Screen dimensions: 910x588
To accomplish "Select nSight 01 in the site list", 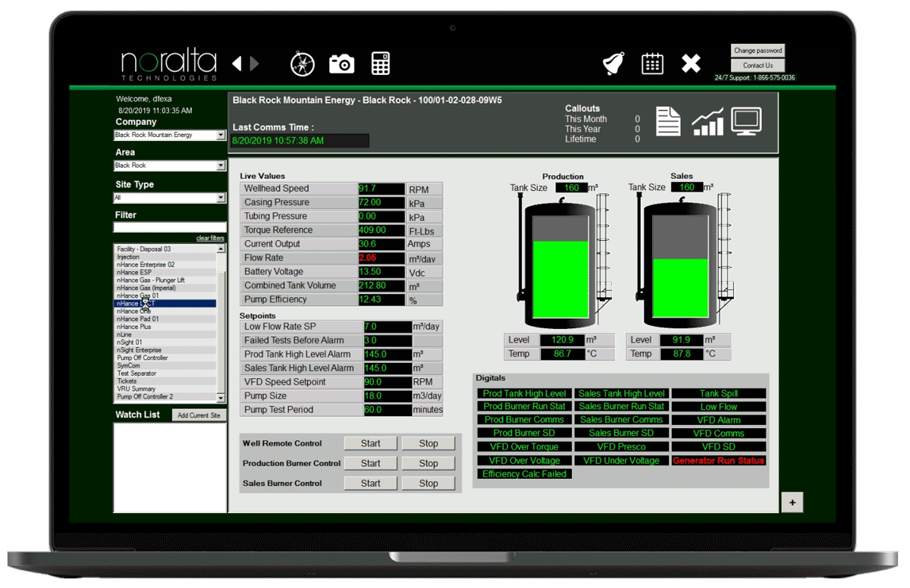I will pos(165,342).
